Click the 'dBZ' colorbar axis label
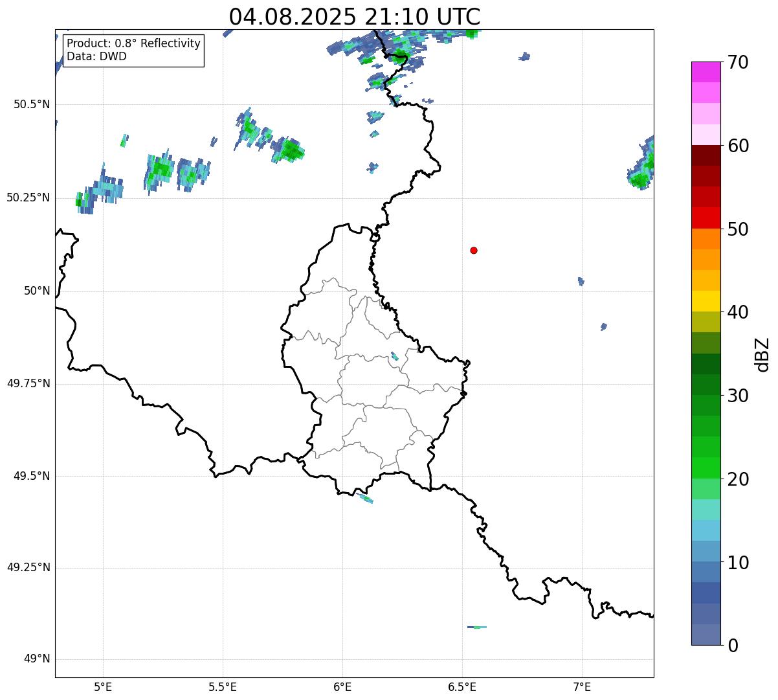 (762, 354)
